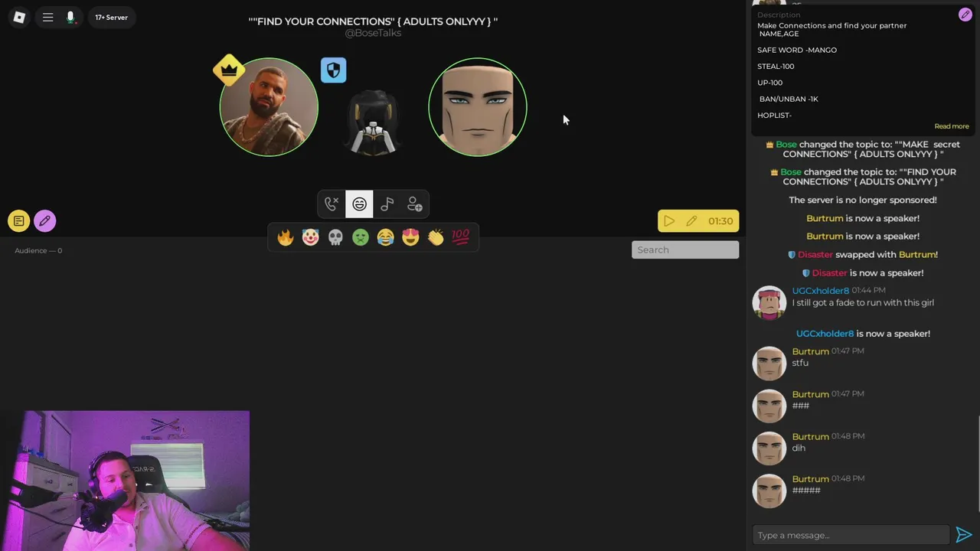This screenshot has height=551, width=980.
Task: Click the host's crown badge
Action: coord(229,70)
